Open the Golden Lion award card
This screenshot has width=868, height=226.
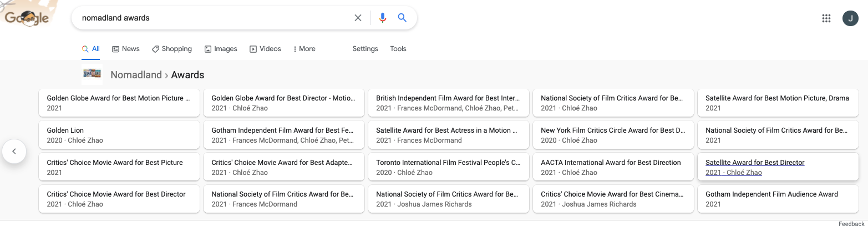pyautogui.click(x=119, y=135)
